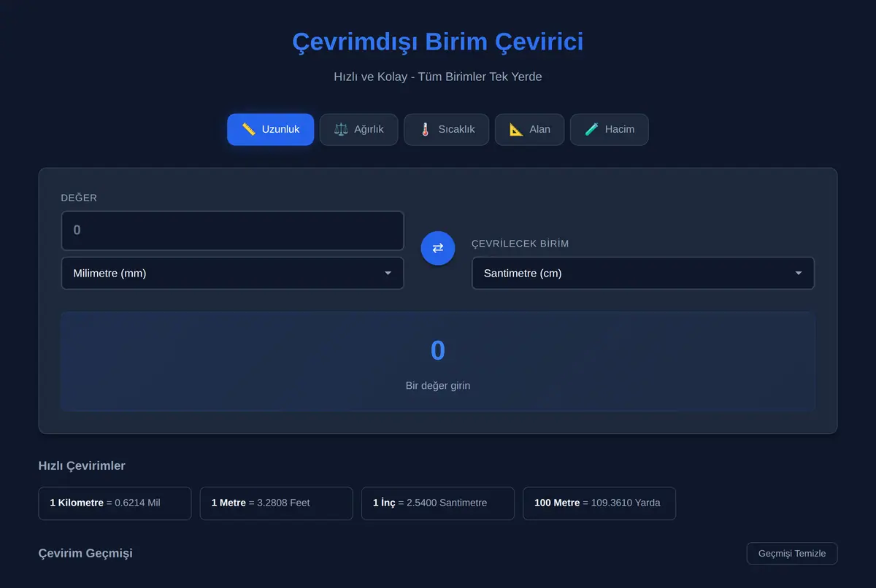Click the swap units arrows button
Image resolution: width=876 pixels, height=588 pixels.
tap(438, 248)
